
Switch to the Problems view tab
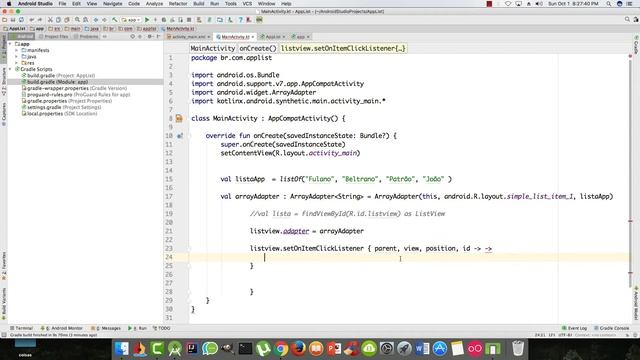87,37
